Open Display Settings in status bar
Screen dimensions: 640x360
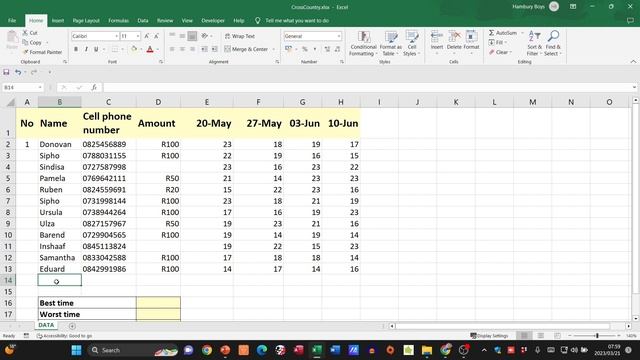489,336
